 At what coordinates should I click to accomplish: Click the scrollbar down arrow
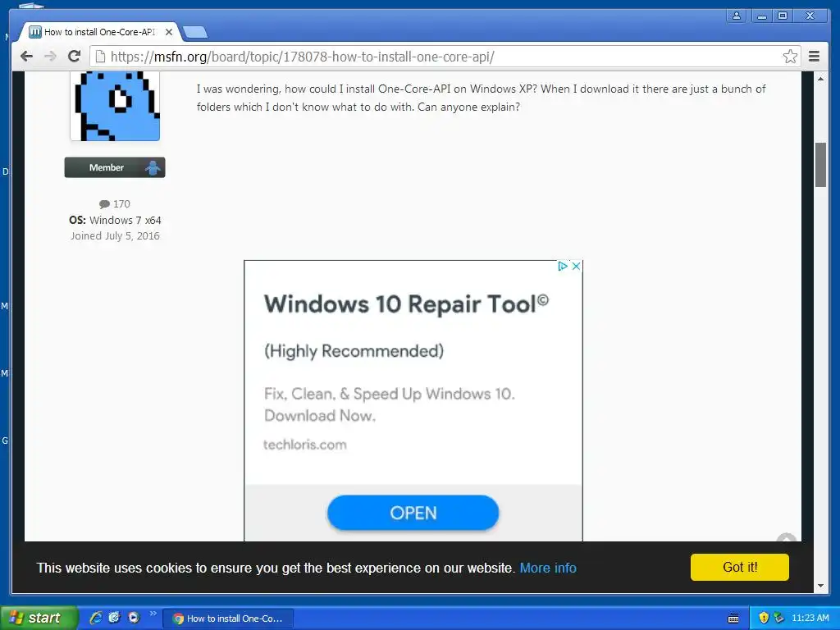pos(820,586)
